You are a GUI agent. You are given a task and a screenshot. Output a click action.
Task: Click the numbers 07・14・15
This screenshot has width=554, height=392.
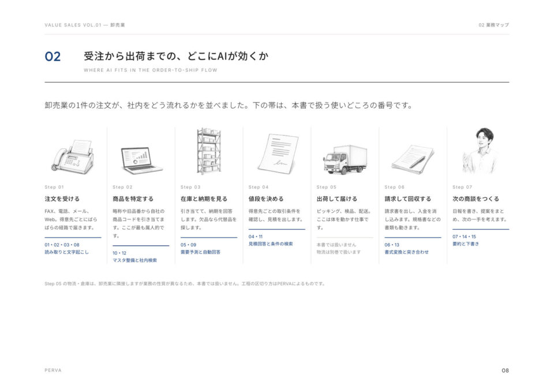coord(464,237)
